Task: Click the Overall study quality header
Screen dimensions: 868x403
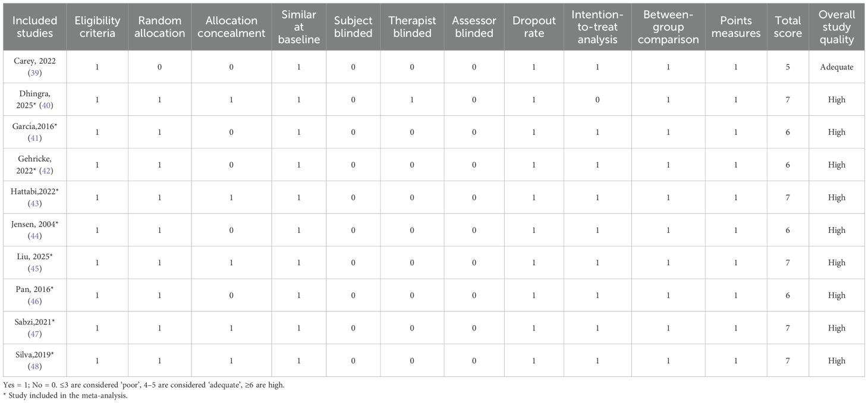Action: click(836, 27)
